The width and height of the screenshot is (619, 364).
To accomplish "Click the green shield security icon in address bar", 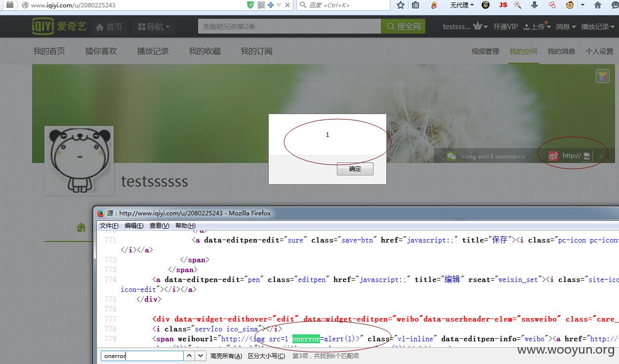I will [x=250, y=5].
